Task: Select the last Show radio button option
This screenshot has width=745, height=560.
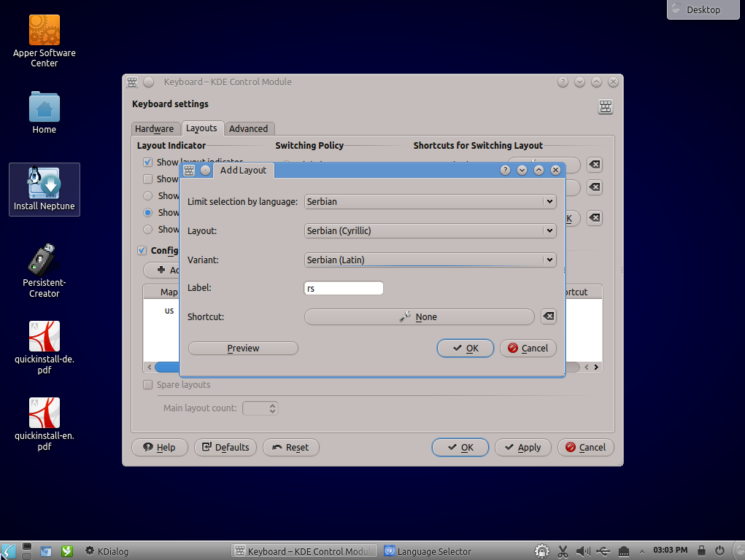Action: click(148, 230)
